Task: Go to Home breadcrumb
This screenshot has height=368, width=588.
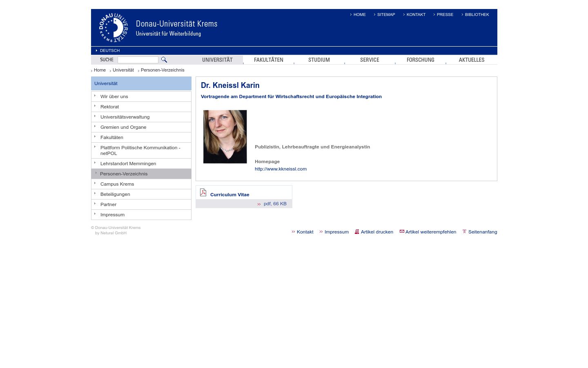Action: [100, 70]
